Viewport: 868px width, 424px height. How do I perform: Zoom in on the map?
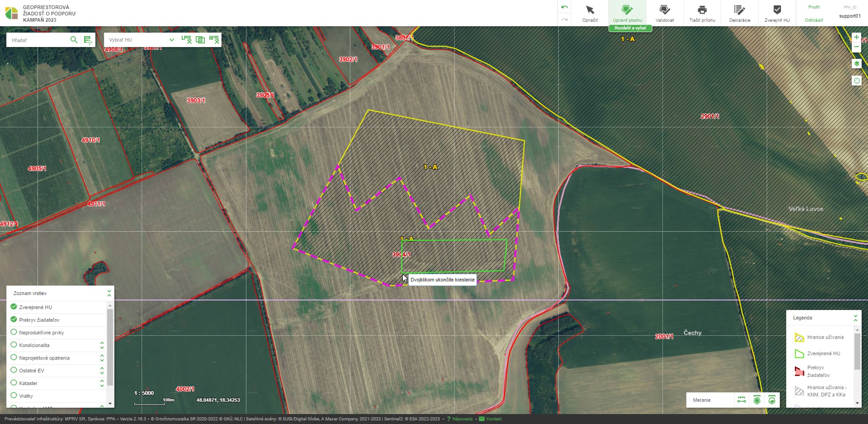[856, 37]
